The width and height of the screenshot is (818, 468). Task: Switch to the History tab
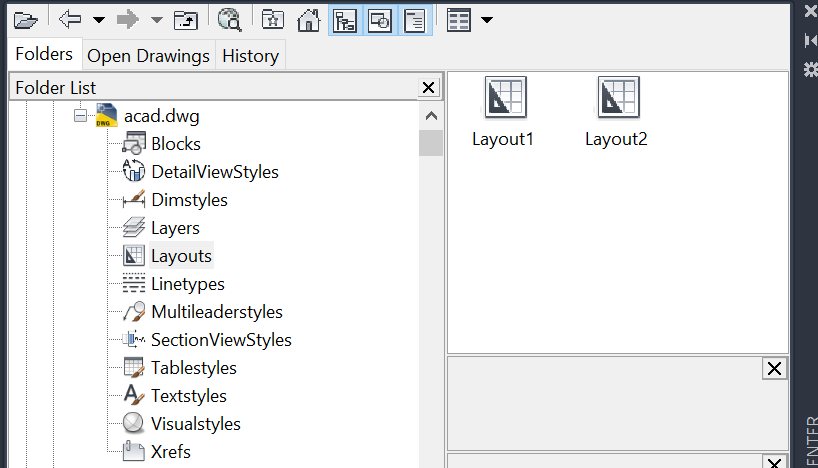coord(250,56)
